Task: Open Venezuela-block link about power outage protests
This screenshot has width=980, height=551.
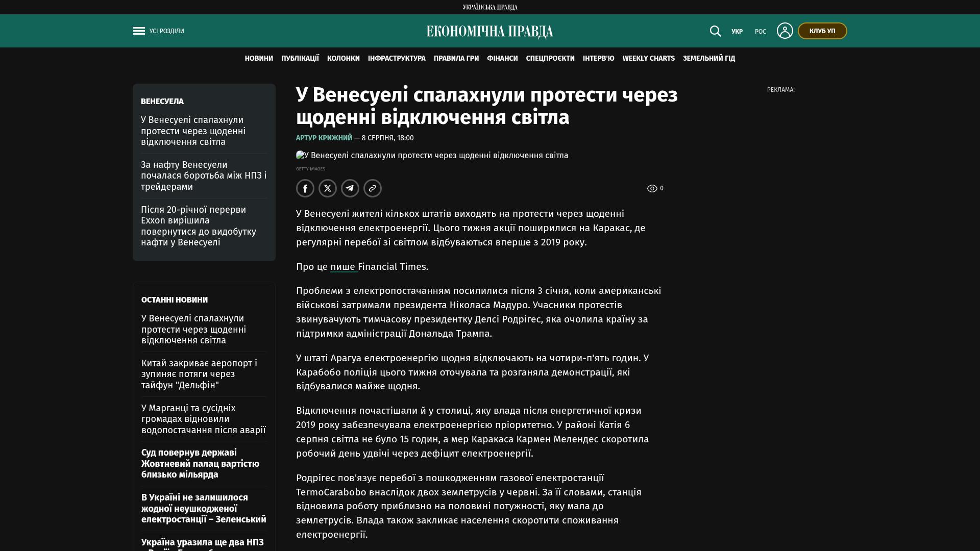Action: click(x=193, y=131)
